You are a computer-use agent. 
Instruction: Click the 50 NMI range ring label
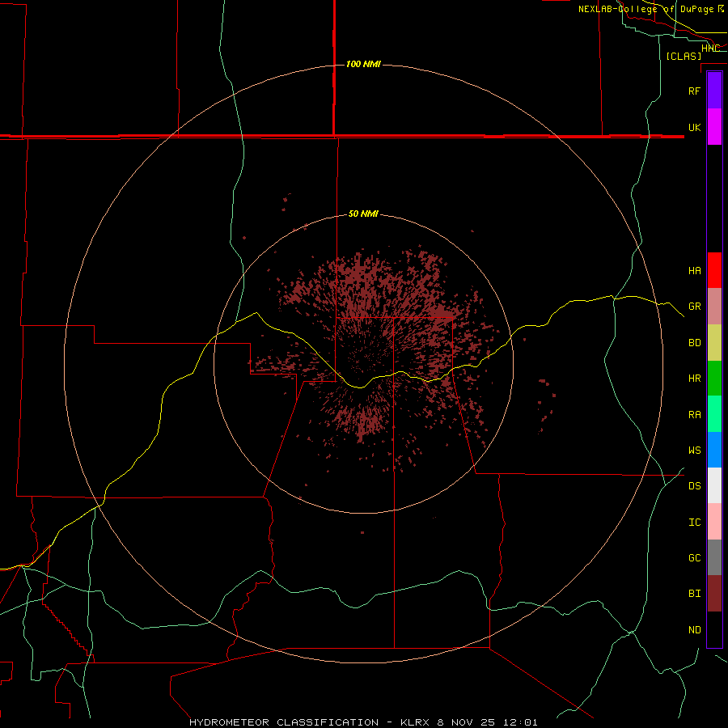[363, 214]
